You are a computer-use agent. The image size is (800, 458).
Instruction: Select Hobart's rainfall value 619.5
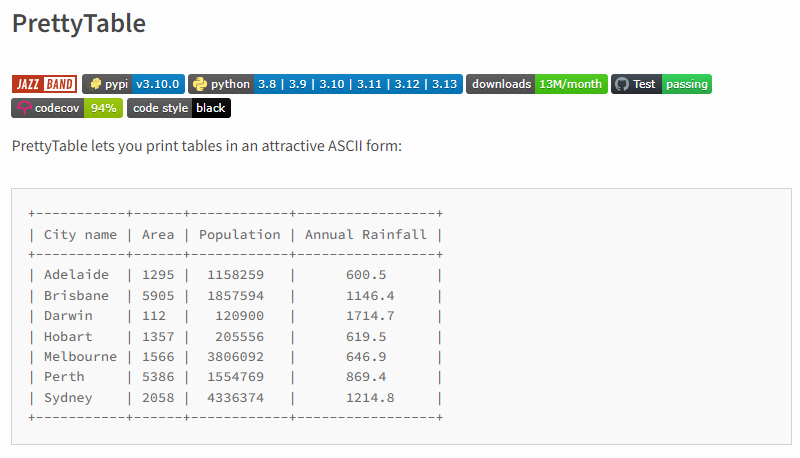[366, 337]
